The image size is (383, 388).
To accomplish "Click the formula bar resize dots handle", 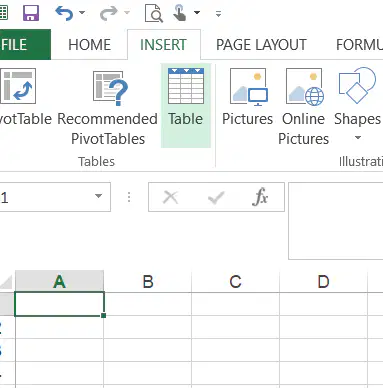I will coord(129,197).
